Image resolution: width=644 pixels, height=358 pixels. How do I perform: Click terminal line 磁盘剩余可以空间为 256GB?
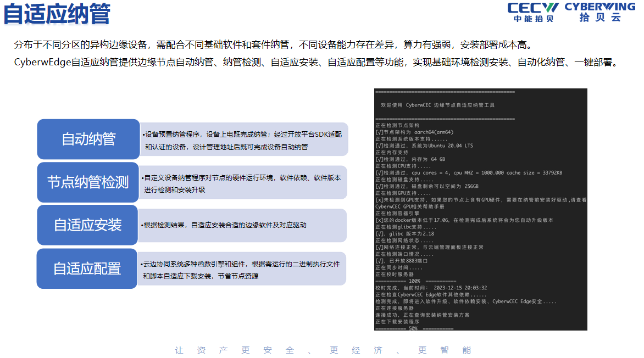[x=427, y=186]
